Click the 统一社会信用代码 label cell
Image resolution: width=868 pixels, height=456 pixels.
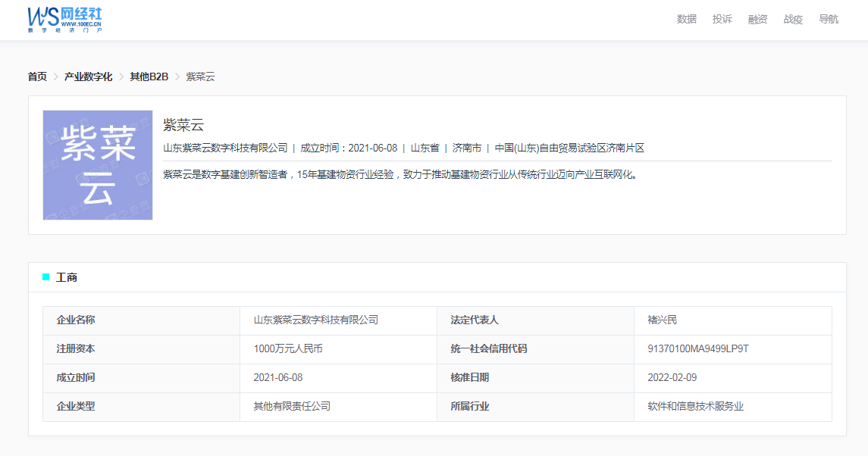535,349
